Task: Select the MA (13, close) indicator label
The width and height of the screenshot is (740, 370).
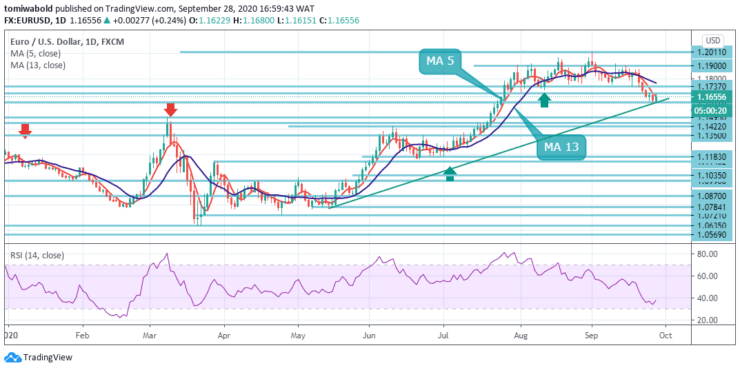Action: 38,65
